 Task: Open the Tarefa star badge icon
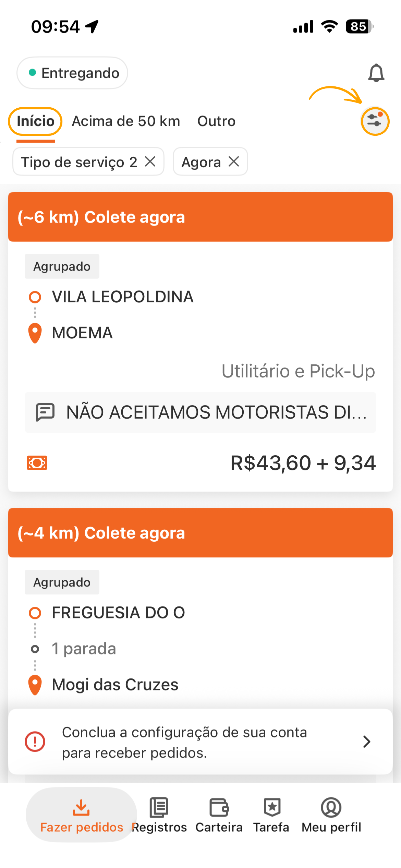(x=272, y=807)
